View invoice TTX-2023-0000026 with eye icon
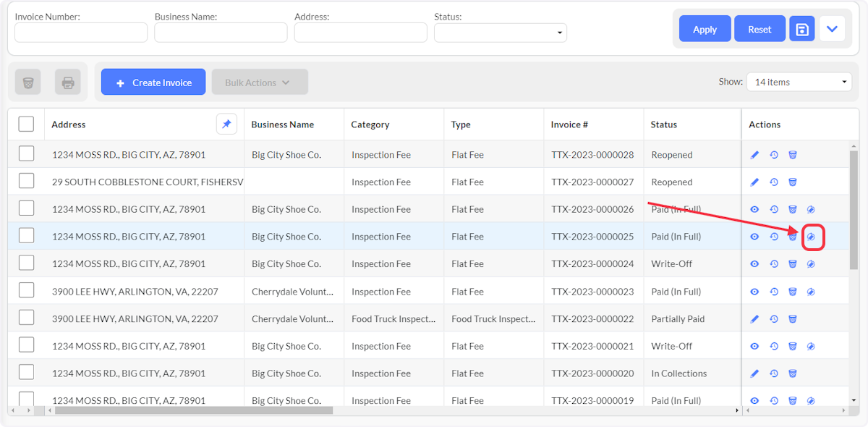The width and height of the screenshot is (868, 427). click(754, 209)
